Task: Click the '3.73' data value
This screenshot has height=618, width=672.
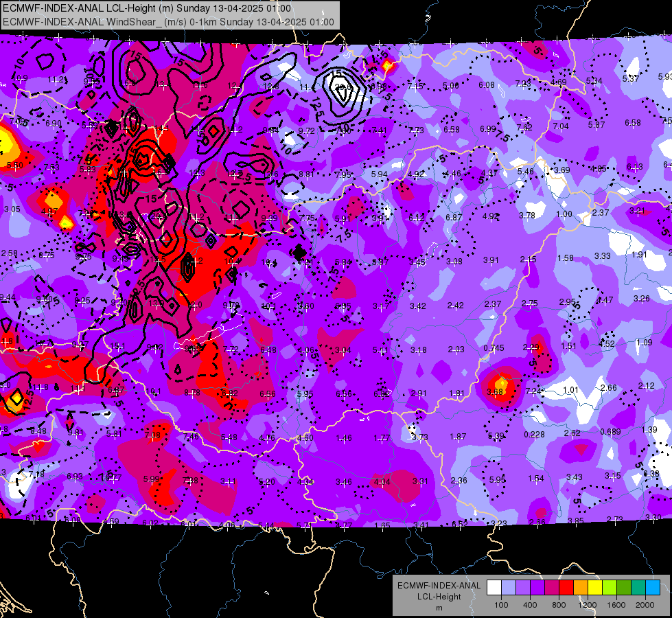Action: [x=420, y=437]
